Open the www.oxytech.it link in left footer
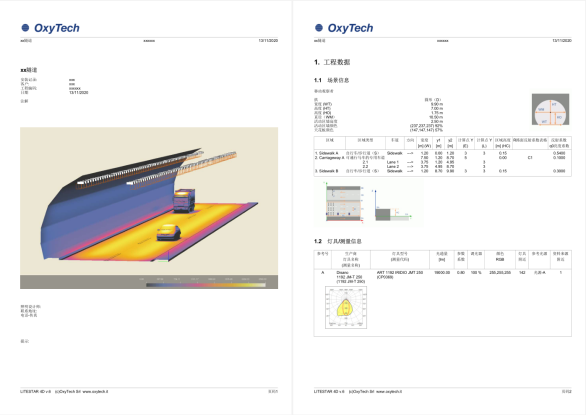Viewport: 586px width, 415px height. point(95,391)
